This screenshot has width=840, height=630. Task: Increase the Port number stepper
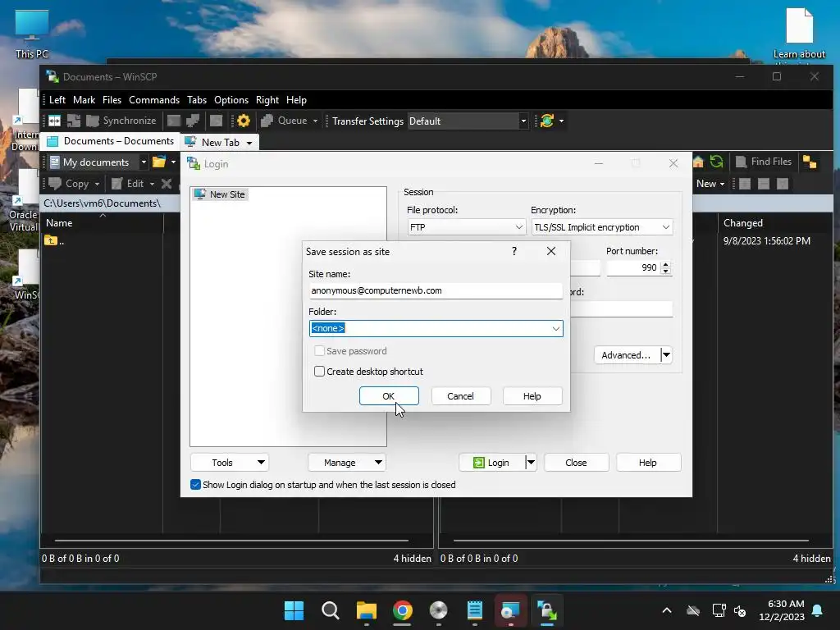pos(666,264)
